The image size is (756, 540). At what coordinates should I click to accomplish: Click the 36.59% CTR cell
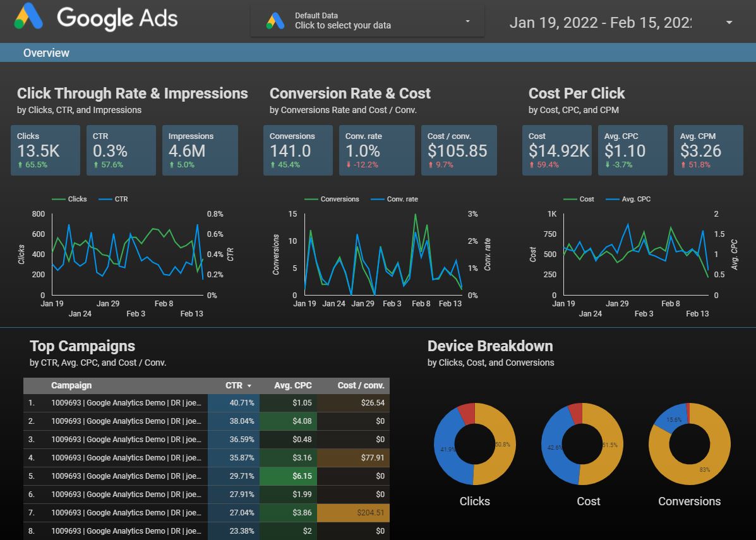234,439
